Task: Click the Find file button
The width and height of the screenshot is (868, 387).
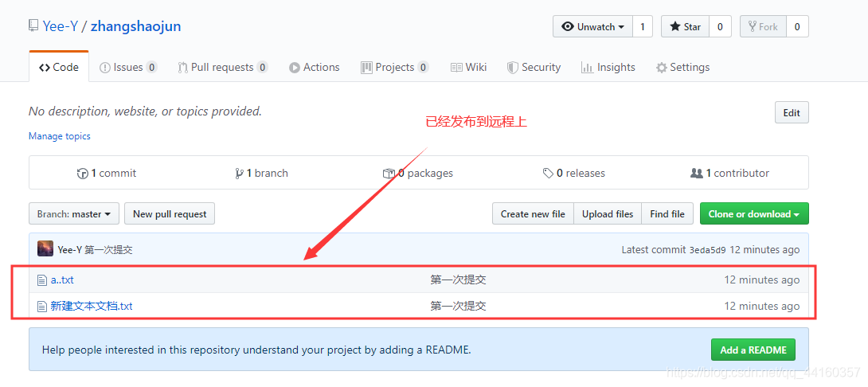Action: click(667, 213)
